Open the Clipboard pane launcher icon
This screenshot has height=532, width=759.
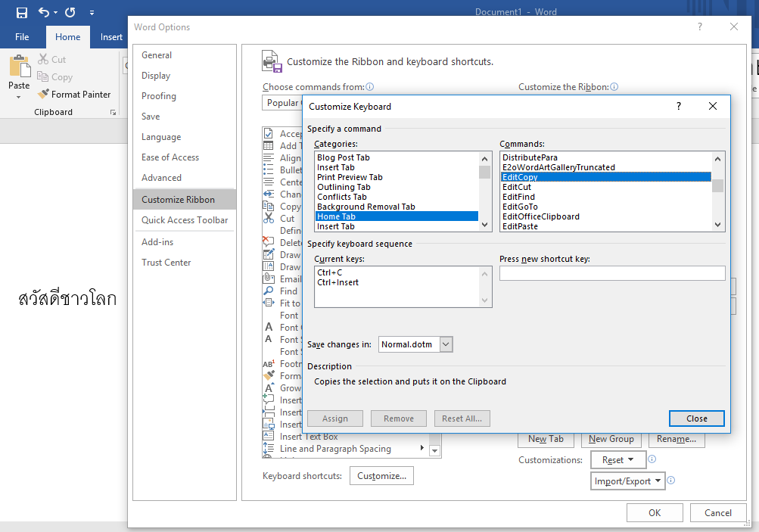pos(113,112)
